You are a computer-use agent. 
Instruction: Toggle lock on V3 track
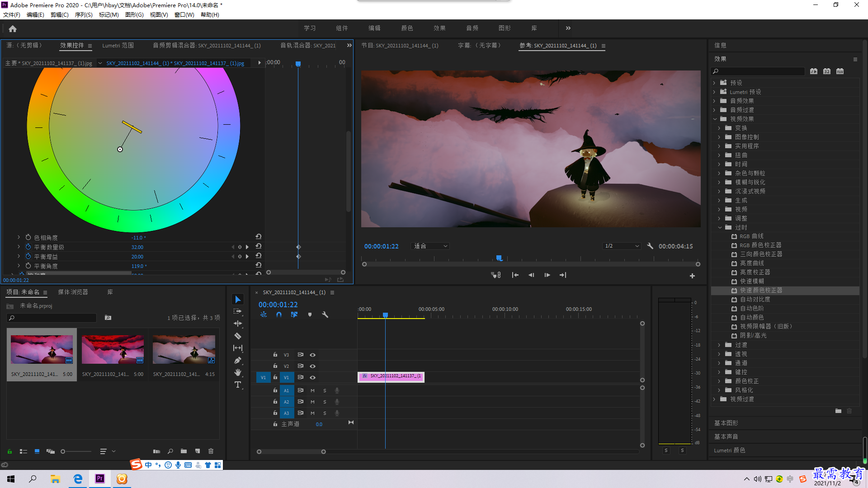click(275, 355)
